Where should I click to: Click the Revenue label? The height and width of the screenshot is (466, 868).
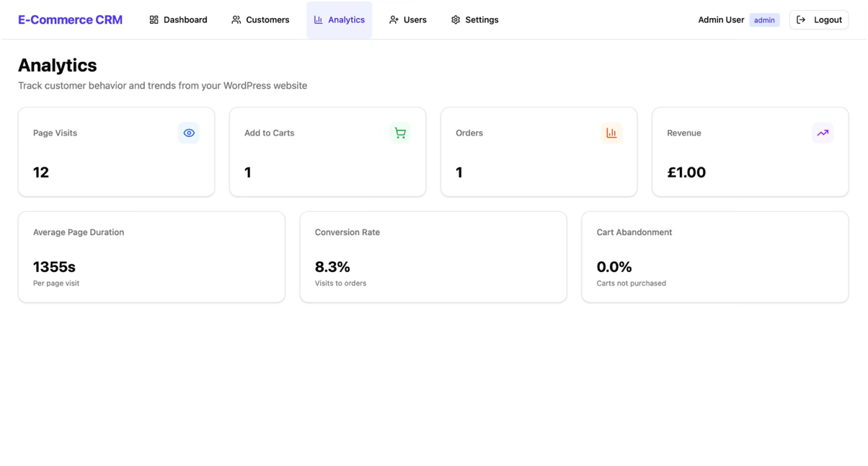pyautogui.click(x=684, y=133)
